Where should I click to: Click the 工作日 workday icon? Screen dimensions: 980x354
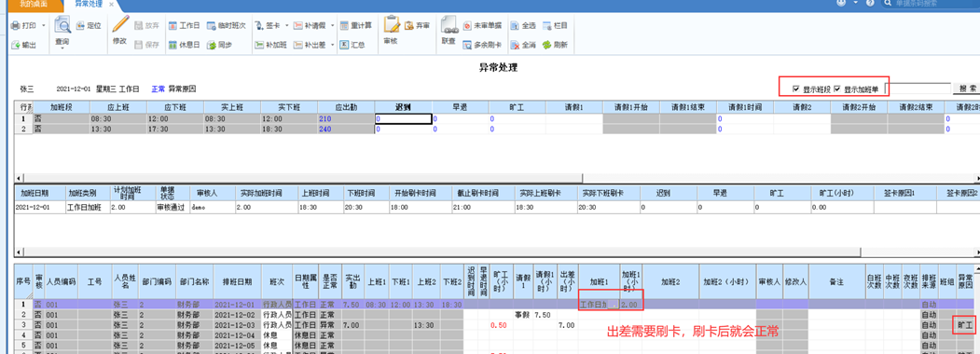tap(173, 26)
